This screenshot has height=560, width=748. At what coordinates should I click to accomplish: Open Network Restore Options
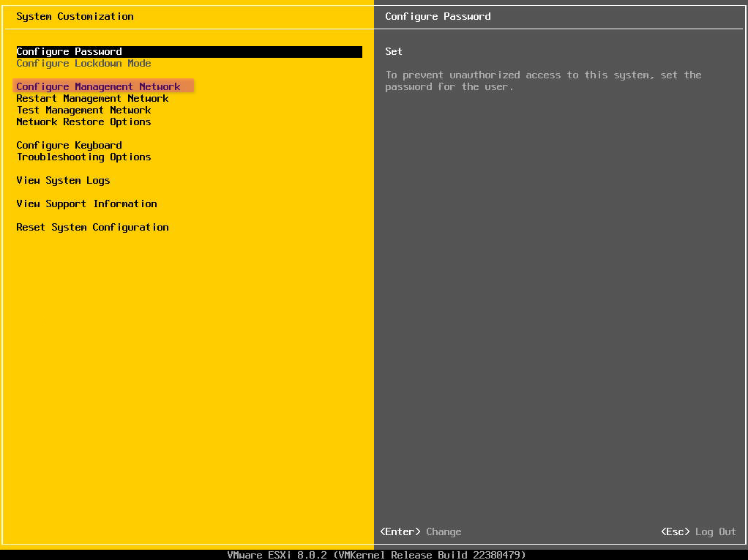click(x=83, y=122)
